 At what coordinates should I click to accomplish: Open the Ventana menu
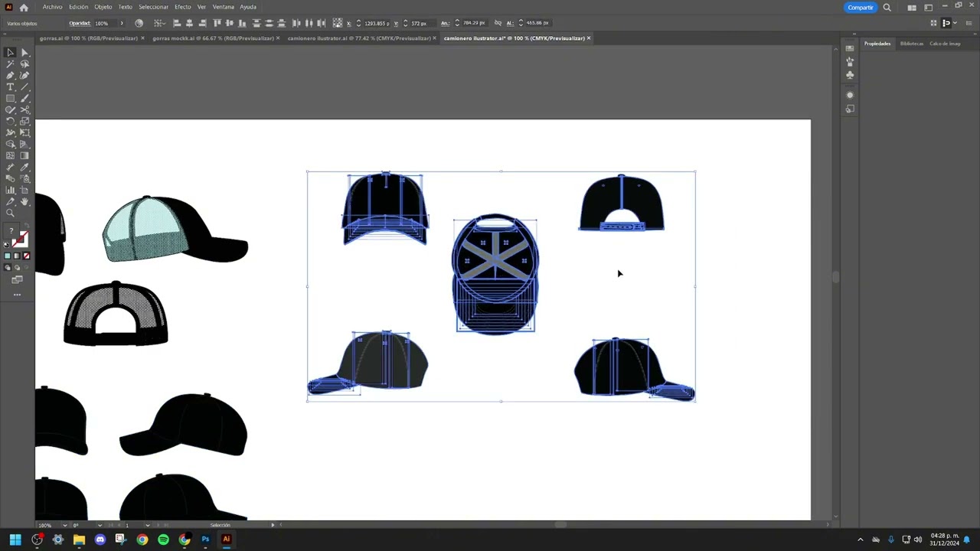(223, 7)
